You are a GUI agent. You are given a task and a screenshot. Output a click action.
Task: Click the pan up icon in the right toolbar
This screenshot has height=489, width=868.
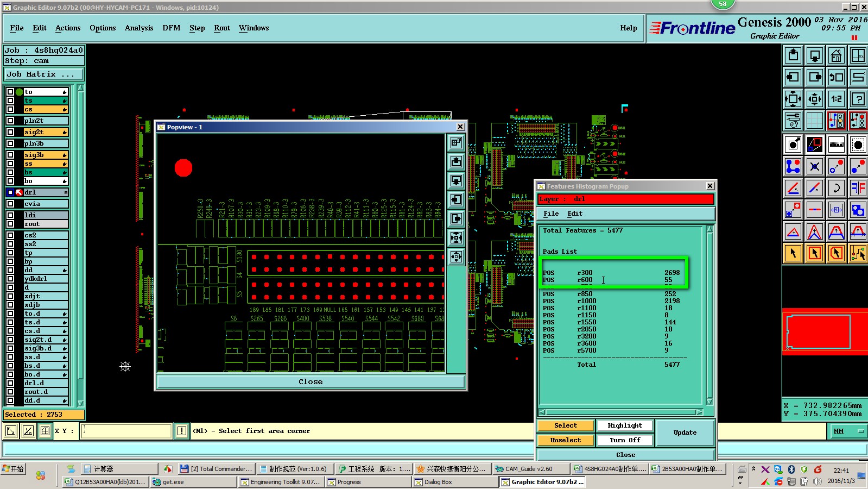[793, 55]
